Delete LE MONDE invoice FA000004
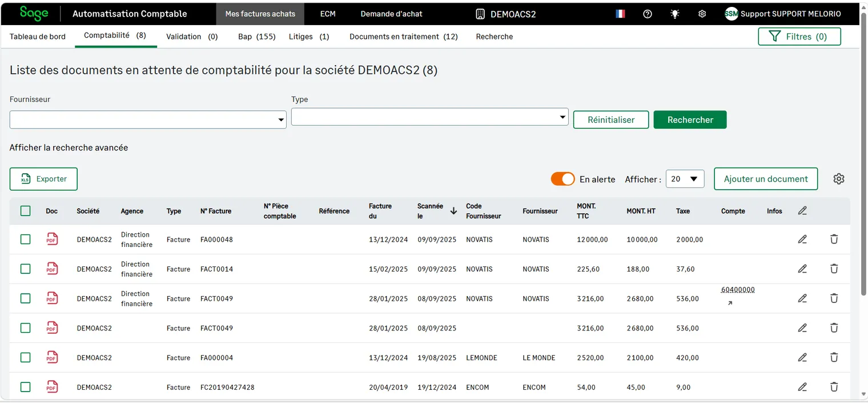 [834, 357]
